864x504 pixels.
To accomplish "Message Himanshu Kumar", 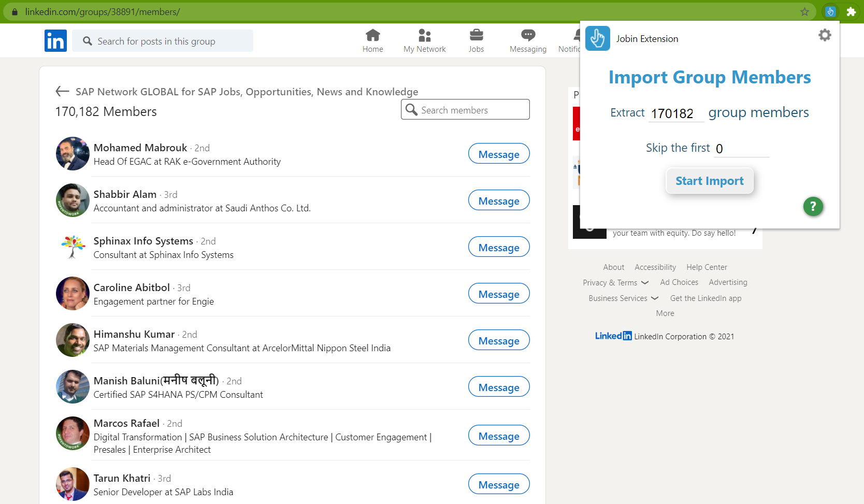I will click(x=499, y=340).
